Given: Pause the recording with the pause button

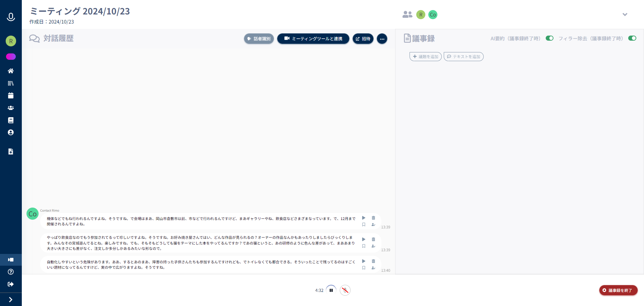Looking at the screenshot, I should point(331,290).
